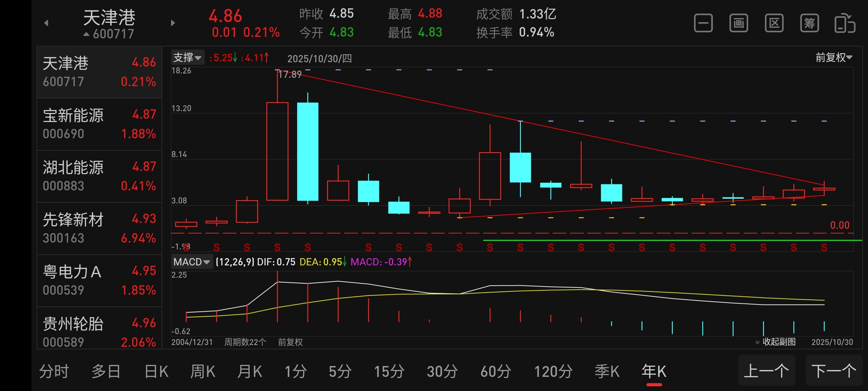
Task: Switch to the 分时 tab
Action: (x=54, y=371)
